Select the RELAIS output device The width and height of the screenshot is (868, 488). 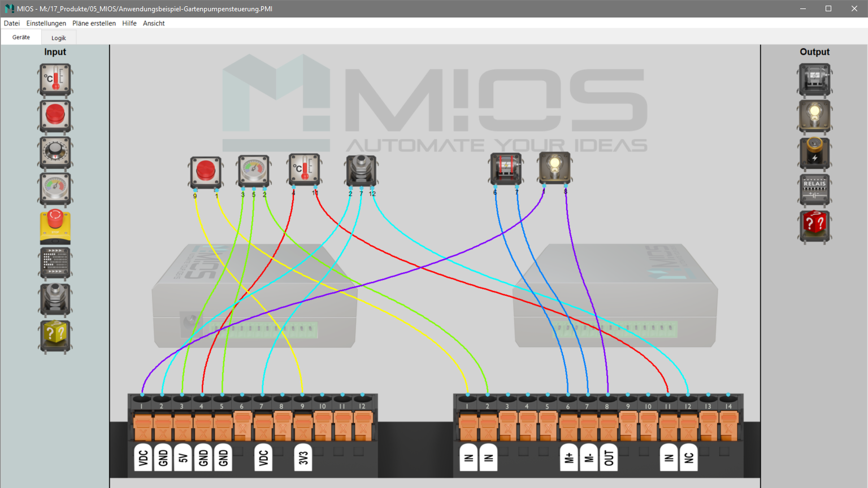[x=814, y=189]
